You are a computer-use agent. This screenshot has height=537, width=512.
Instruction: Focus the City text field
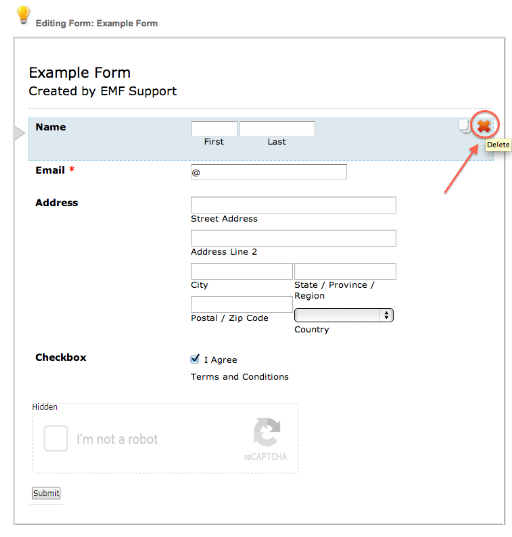coord(242,271)
